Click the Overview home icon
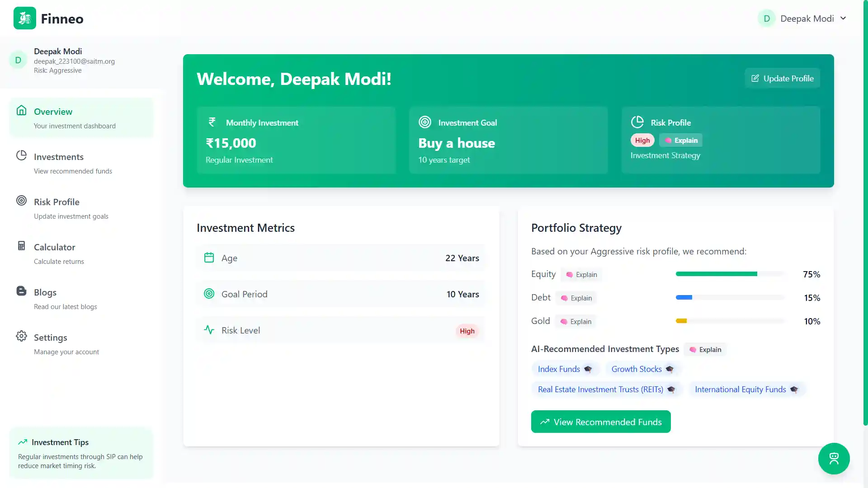868x488 pixels. tap(21, 110)
